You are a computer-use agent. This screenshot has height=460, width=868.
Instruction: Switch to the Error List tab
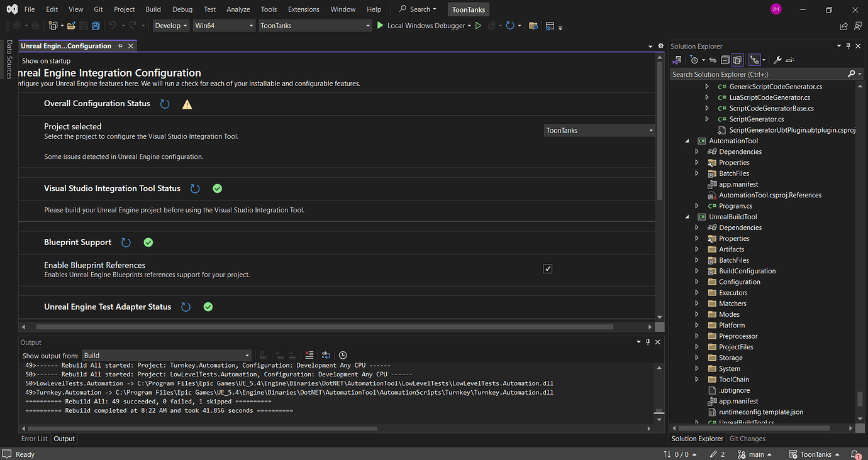(x=34, y=438)
